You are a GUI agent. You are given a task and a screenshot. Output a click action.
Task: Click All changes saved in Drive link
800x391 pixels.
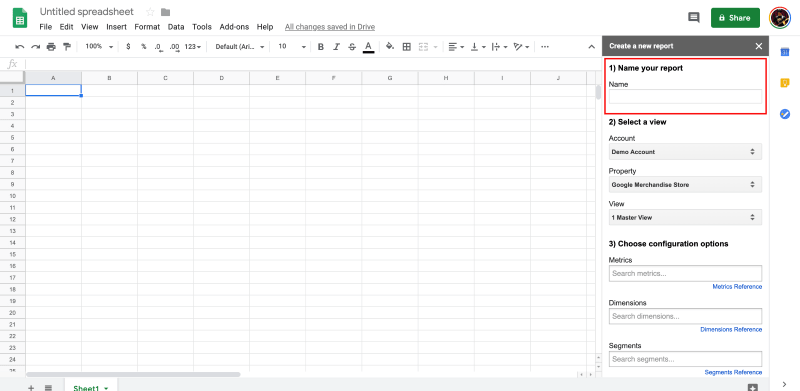(x=330, y=27)
